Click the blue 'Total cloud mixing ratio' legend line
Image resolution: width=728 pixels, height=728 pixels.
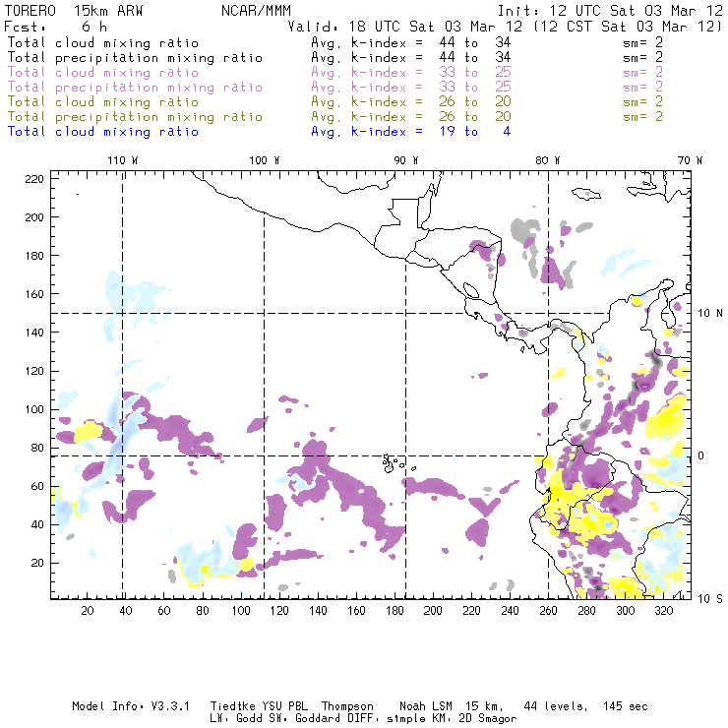(x=103, y=132)
